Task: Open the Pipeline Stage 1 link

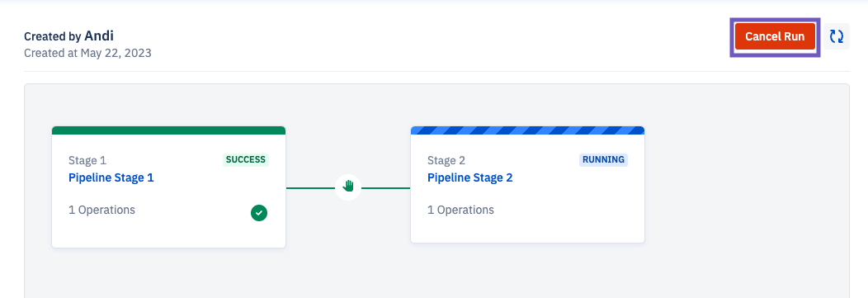Action: pyautogui.click(x=111, y=177)
